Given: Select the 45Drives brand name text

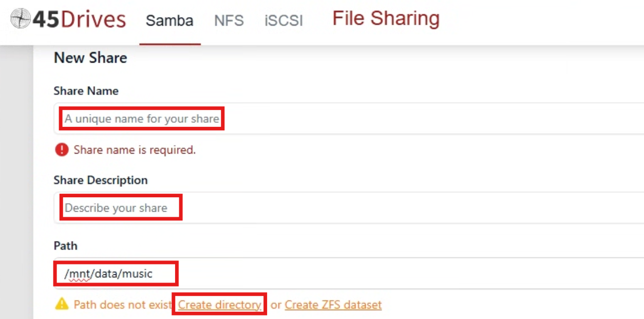Looking at the screenshot, I should 79,20.
